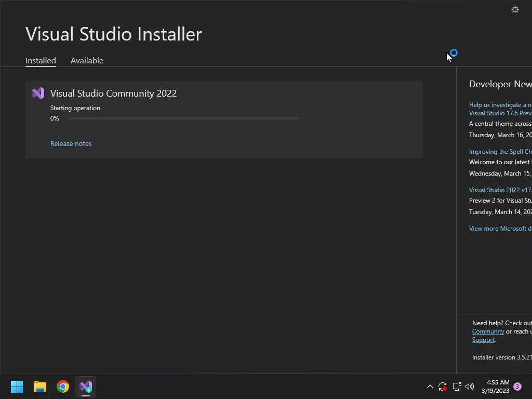The height and width of the screenshot is (399, 532).
Task: Open network status tray icon
Action: 457,387
